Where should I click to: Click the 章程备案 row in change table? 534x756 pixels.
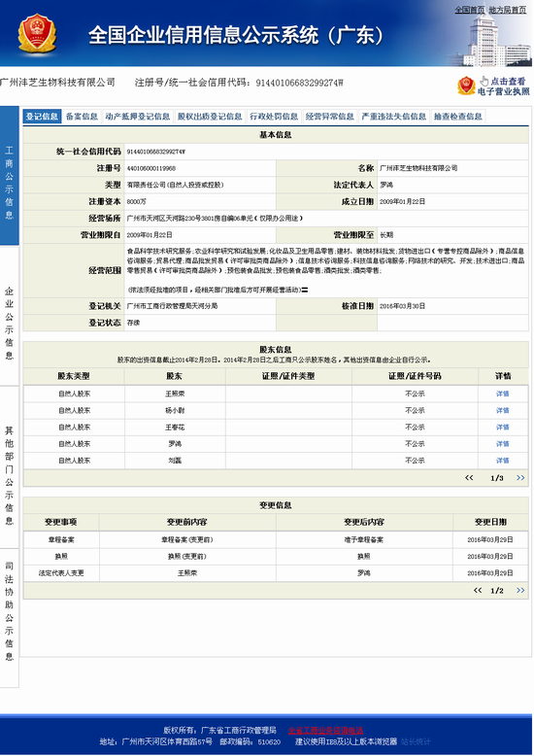(276, 539)
